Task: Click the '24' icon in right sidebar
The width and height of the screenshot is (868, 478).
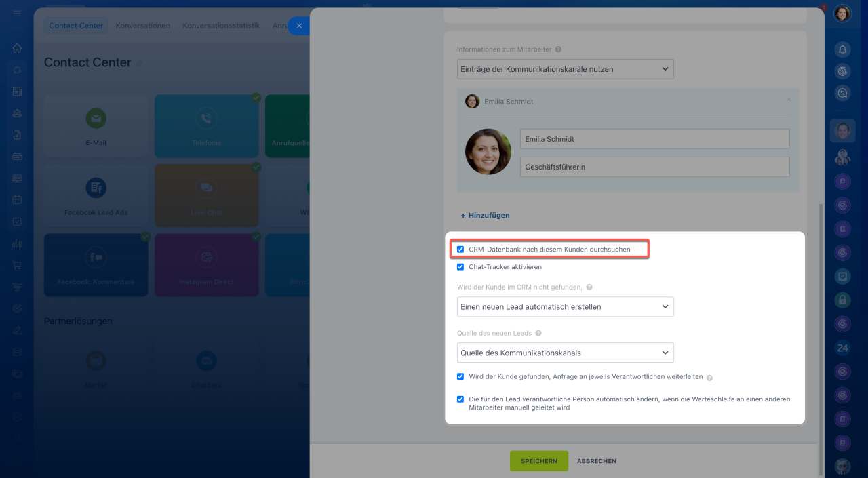Action: point(842,348)
